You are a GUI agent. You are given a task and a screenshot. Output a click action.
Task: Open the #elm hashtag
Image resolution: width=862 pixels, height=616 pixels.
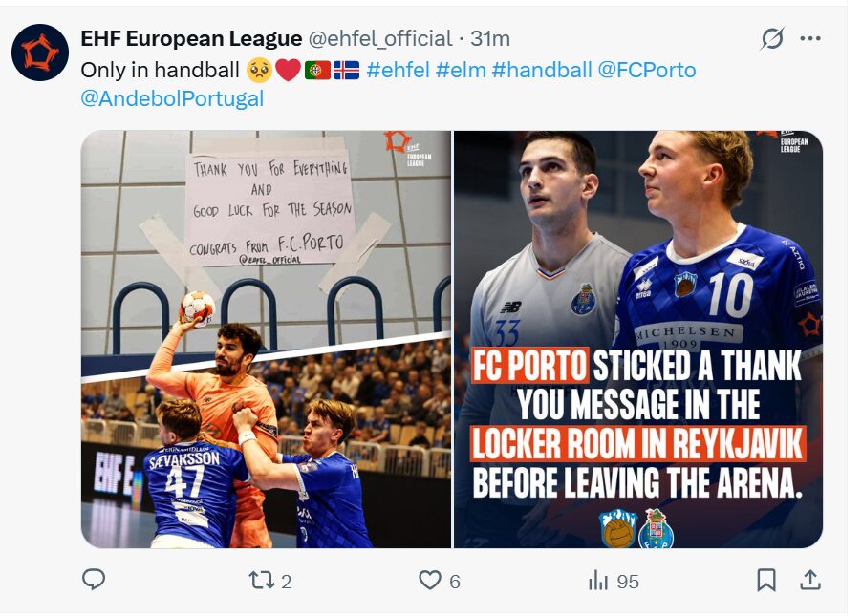coord(461,71)
